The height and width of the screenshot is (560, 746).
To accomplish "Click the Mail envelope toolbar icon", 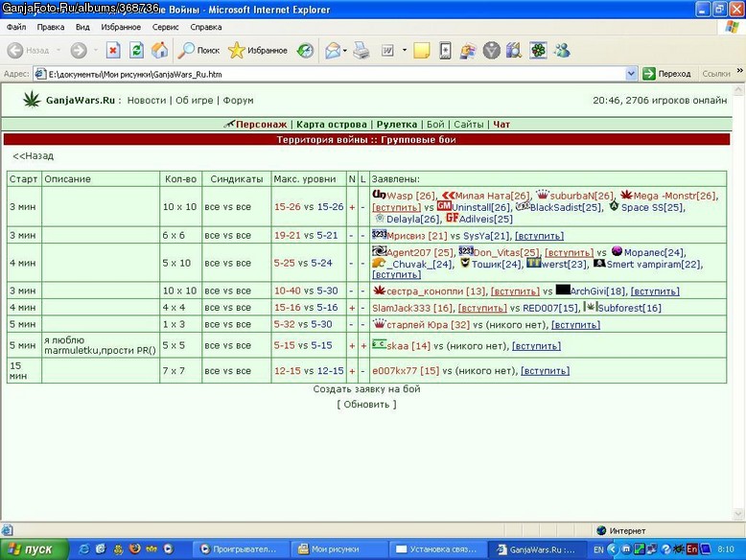I will click(333, 51).
